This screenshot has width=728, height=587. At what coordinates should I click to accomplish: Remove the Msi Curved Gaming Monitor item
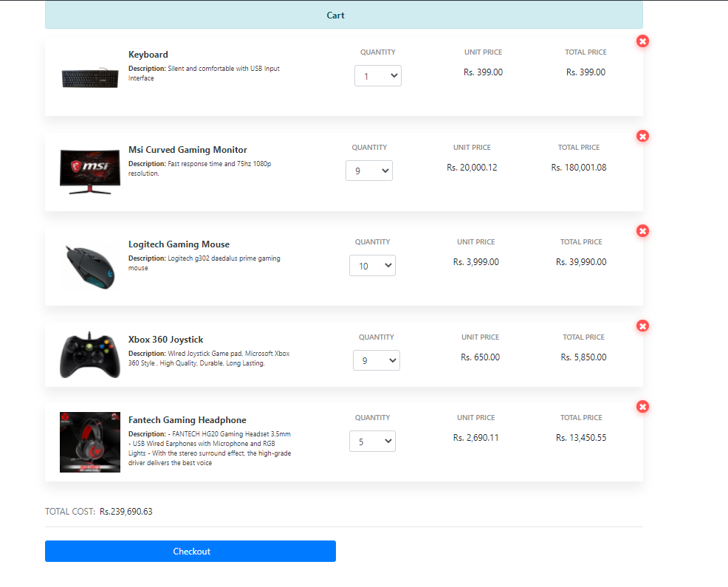pos(642,136)
